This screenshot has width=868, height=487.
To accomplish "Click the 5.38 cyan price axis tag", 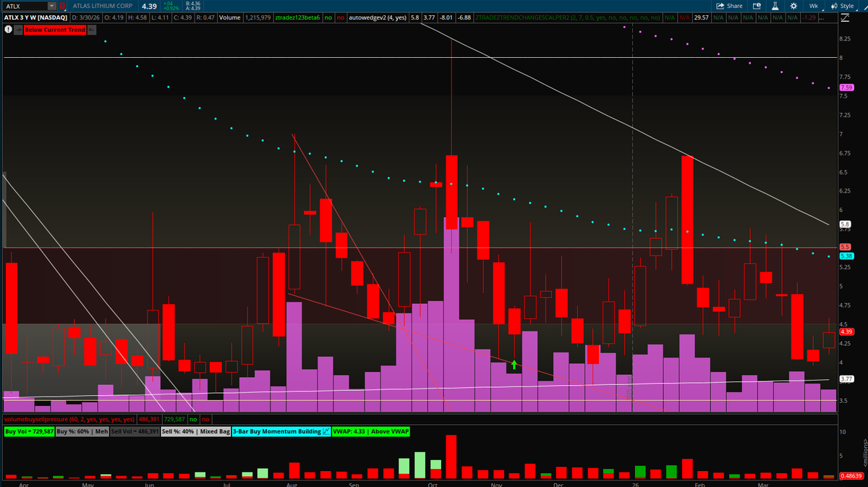I will (847, 255).
